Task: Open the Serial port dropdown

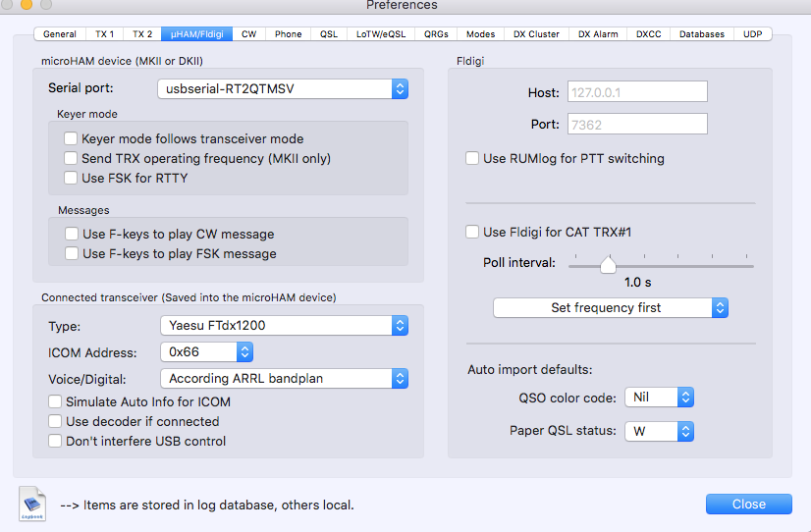Action: click(x=283, y=89)
